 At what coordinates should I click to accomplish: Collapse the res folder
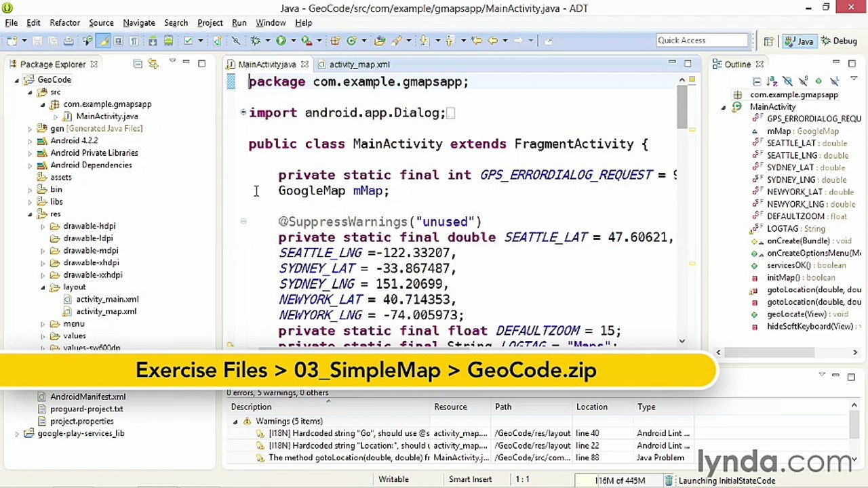[30, 214]
